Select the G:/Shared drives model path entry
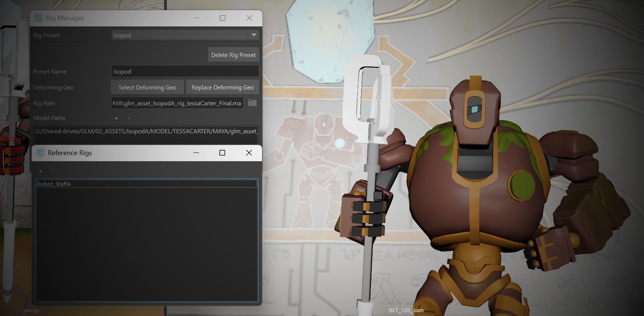 (x=146, y=131)
